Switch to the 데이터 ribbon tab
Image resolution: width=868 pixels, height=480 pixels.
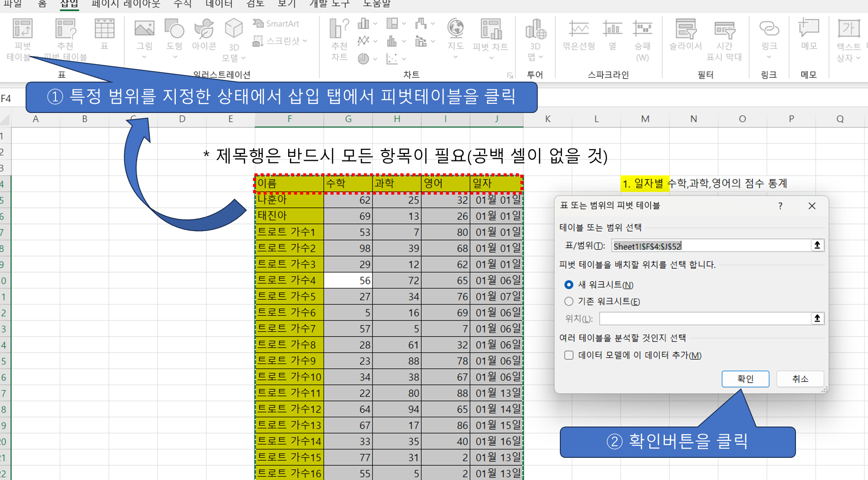click(219, 4)
